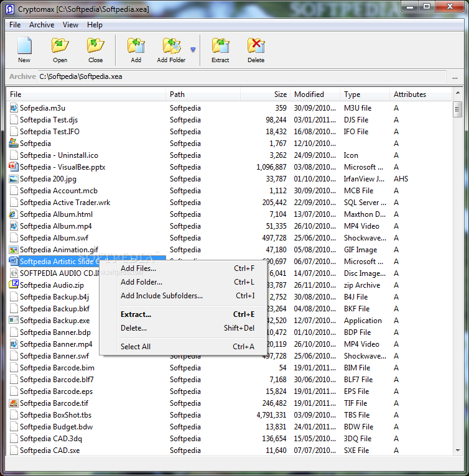
Task: Open the Add Folder dropdown arrow
Action: click(193, 50)
